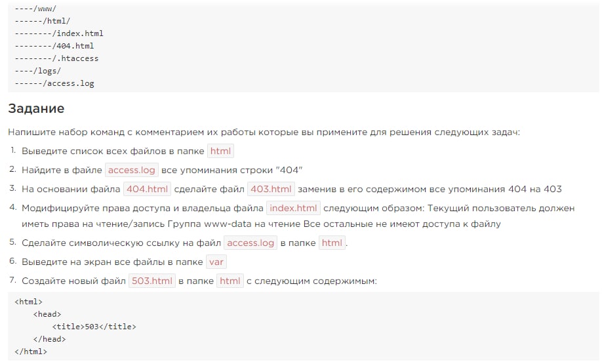
Task: Click inline code '503.html' in task 7
Action: click(152, 281)
